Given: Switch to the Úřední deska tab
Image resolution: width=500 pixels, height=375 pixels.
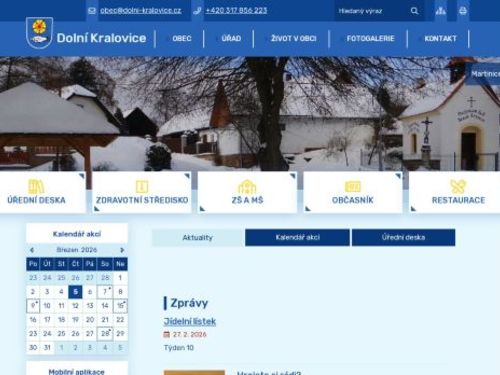Looking at the screenshot, I should [x=403, y=238].
